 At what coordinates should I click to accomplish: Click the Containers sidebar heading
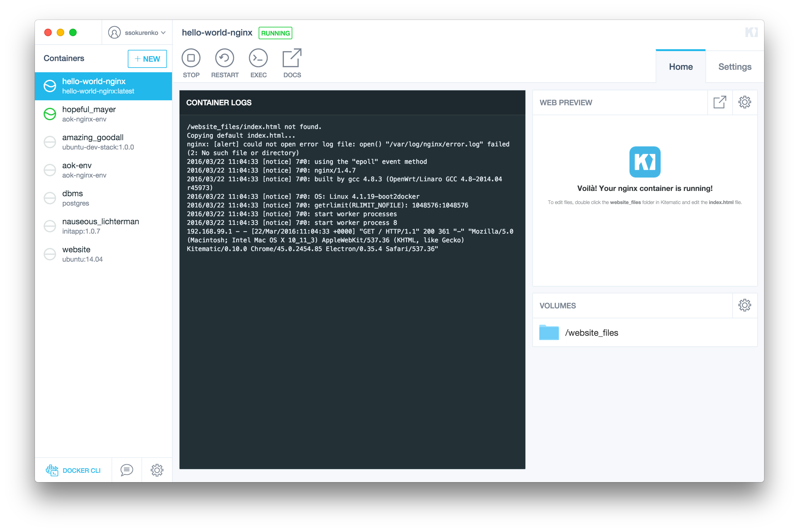64,58
